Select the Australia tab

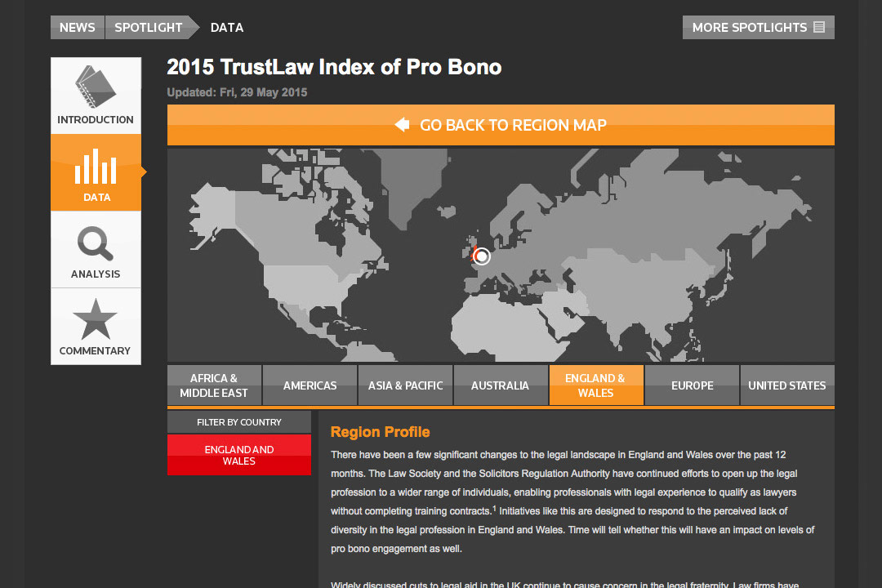point(501,385)
